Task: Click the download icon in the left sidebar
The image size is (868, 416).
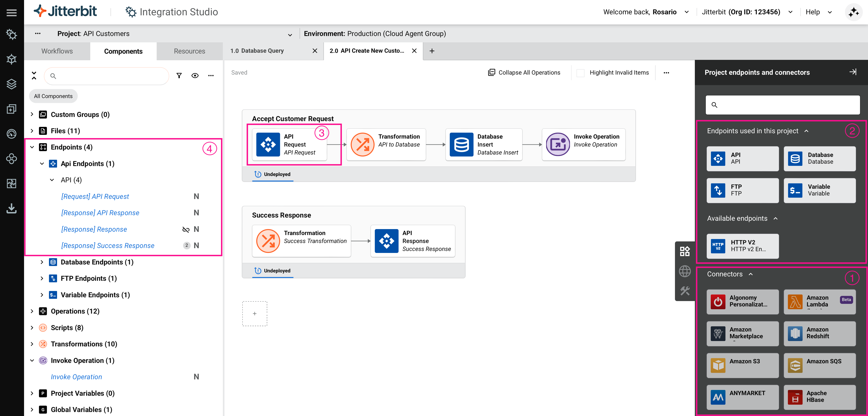Action: click(x=12, y=208)
